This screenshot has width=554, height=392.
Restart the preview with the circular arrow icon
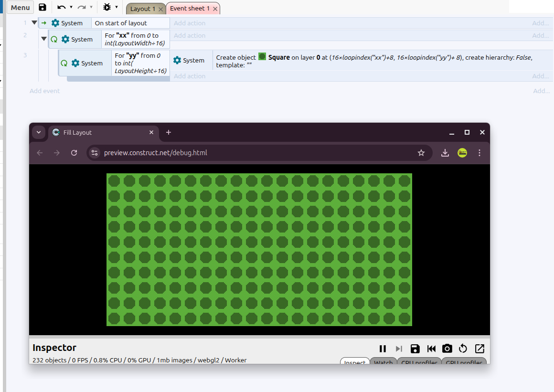coord(463,349)
